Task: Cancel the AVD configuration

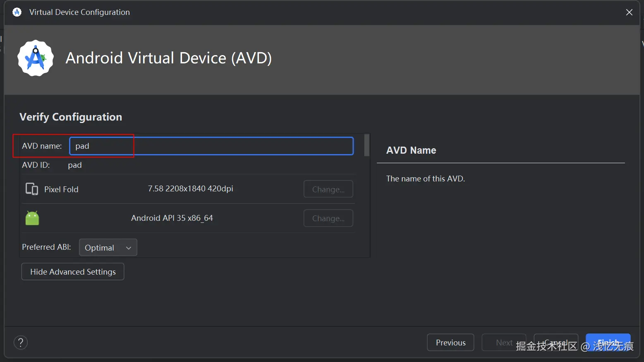Action: pos(555,343)
